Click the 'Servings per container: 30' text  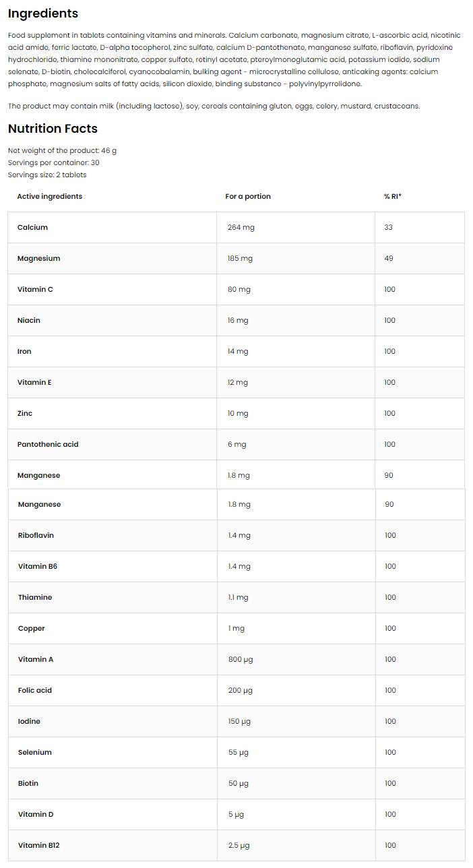coord(54,162)
